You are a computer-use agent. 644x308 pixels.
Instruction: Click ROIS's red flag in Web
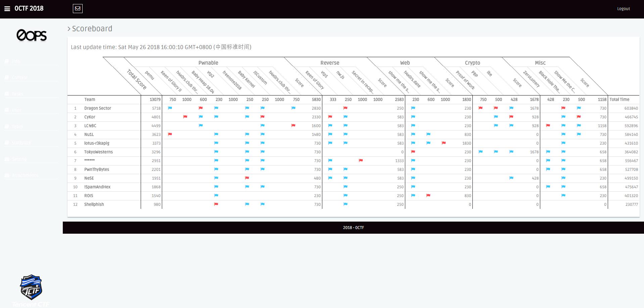pyautogui.click(x=428, y=196)
